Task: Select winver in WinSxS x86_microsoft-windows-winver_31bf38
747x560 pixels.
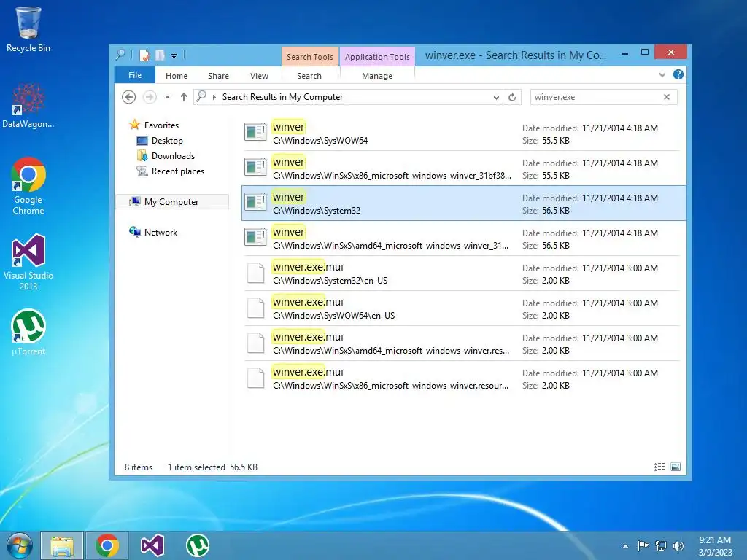Action: click(x=462, y=168)
